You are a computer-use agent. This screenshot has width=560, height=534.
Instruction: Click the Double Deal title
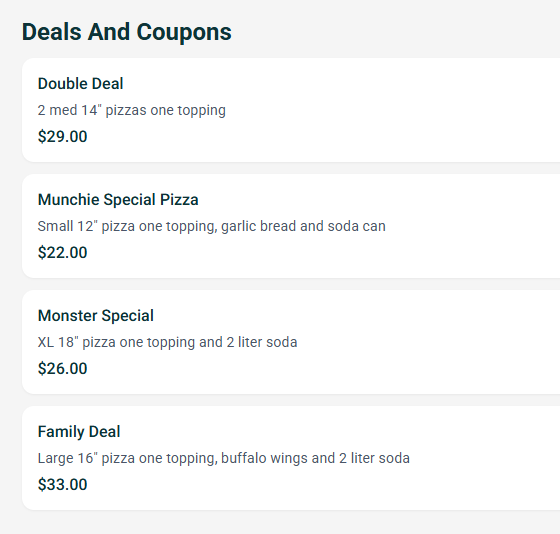coord(80,84)
